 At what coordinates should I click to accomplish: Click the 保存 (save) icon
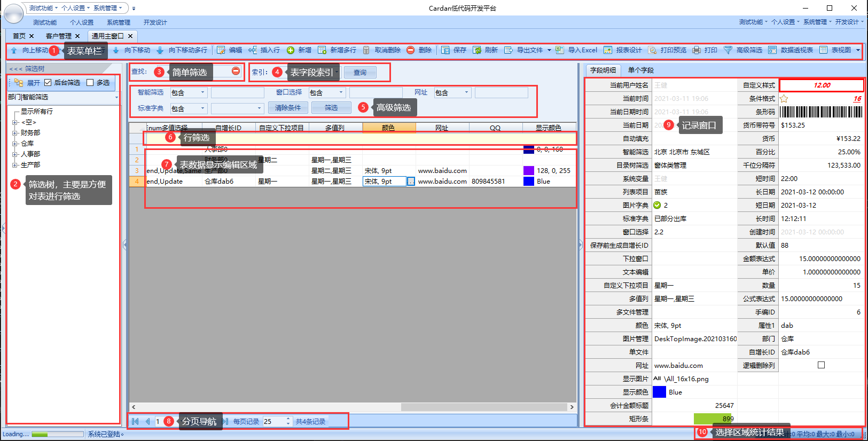[445, 50]
